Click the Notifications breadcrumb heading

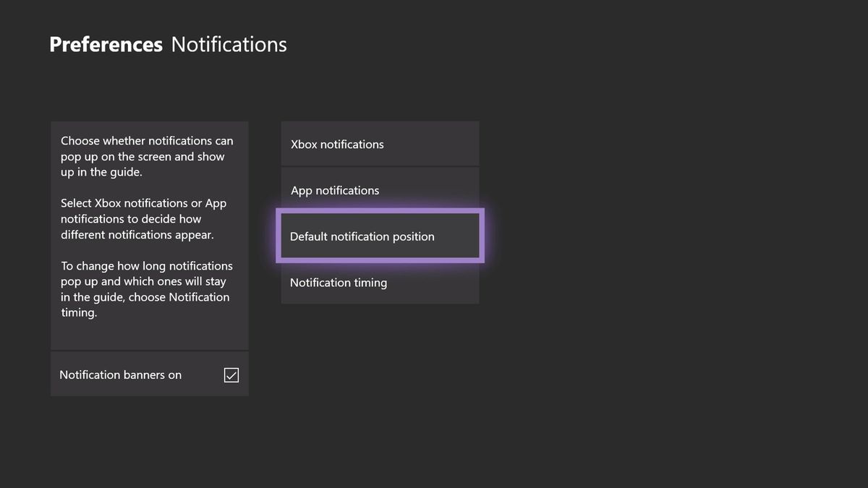tap(229, 44)
